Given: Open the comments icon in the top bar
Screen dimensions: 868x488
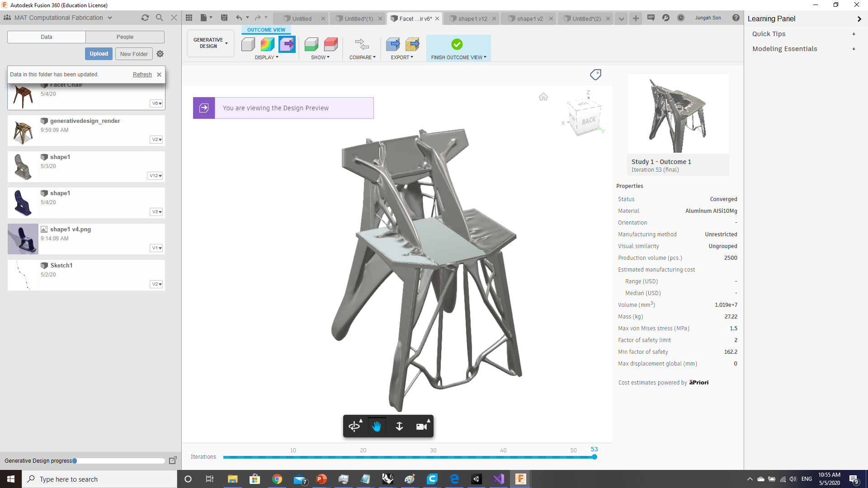Looking at the screenshot, I should click(x=651, y=18).
